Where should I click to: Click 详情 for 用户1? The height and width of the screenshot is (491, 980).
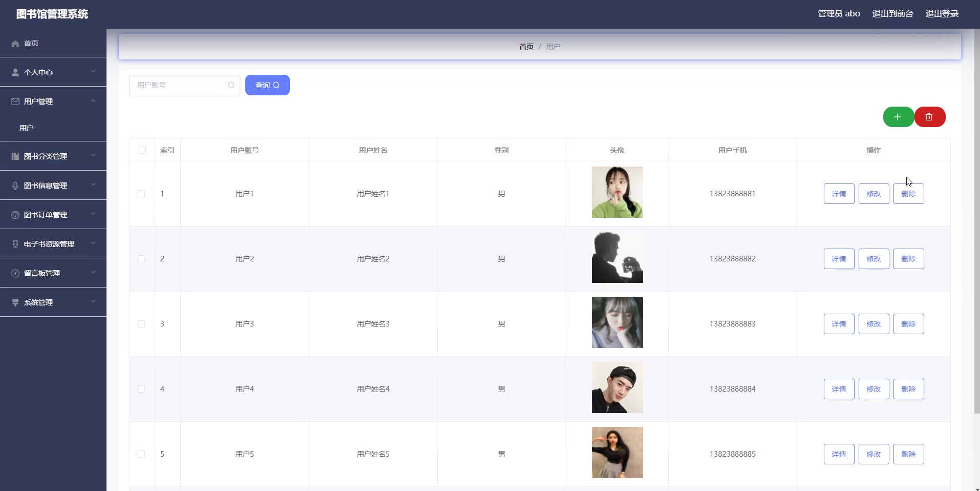click(x=839, y=194)
